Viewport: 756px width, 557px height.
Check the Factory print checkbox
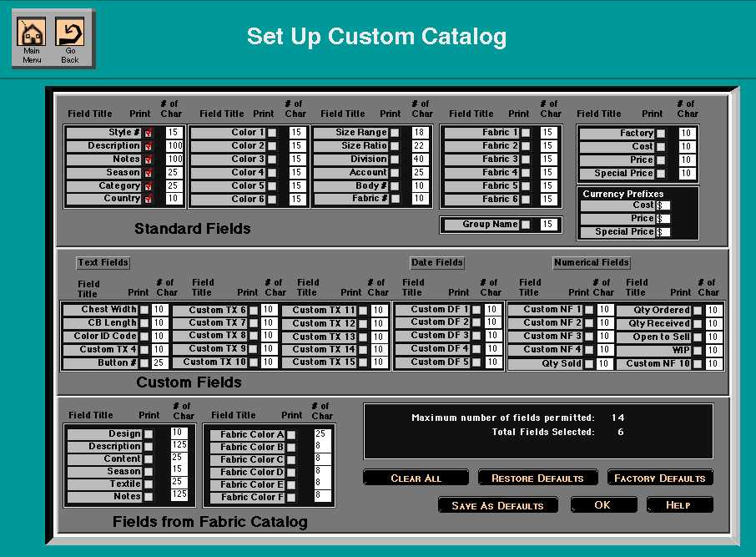coord(661,134)
